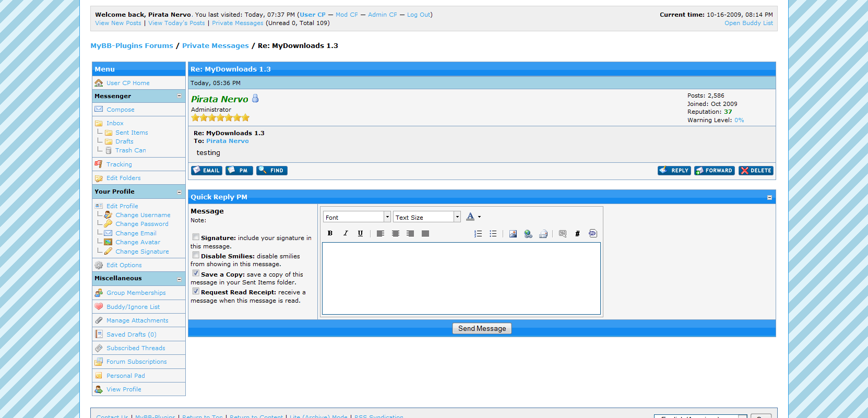
Task: Toggle italic formatting in editor
Action: tap(345, 233)
